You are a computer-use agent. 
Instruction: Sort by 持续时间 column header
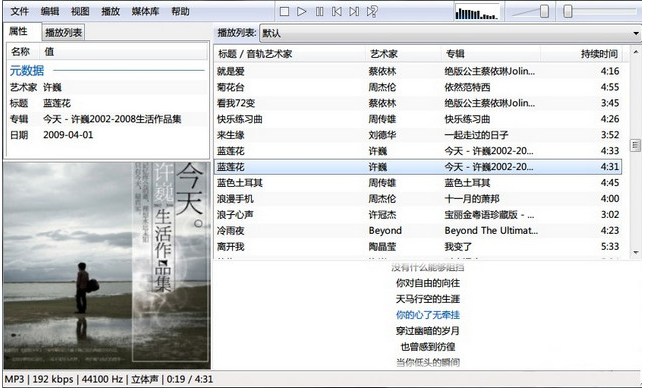[x=581, y=54]
